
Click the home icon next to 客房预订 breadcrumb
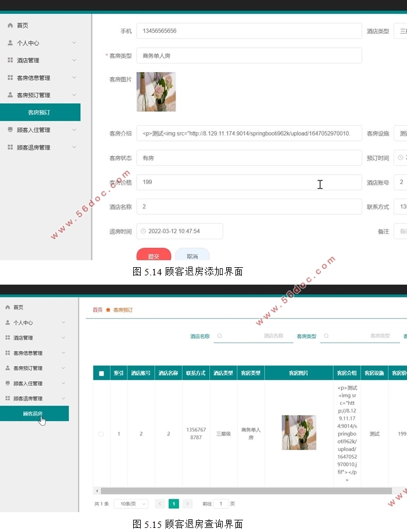click(108, 310)
